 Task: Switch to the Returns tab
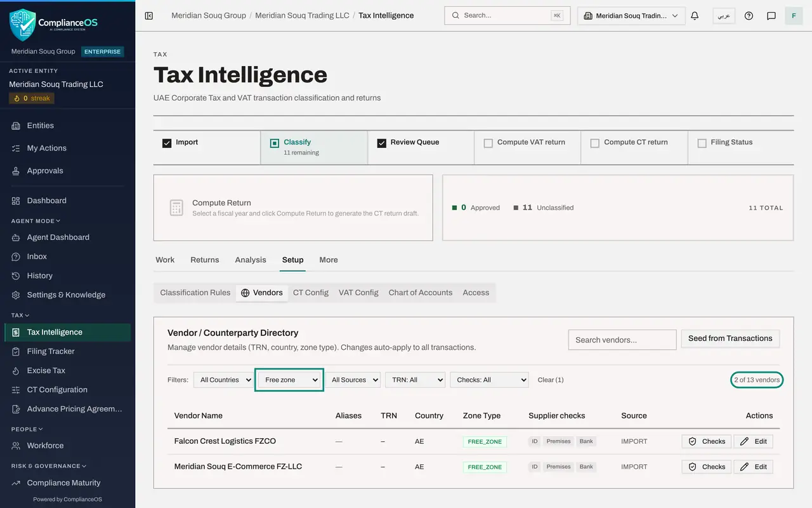tap(205, 260)
